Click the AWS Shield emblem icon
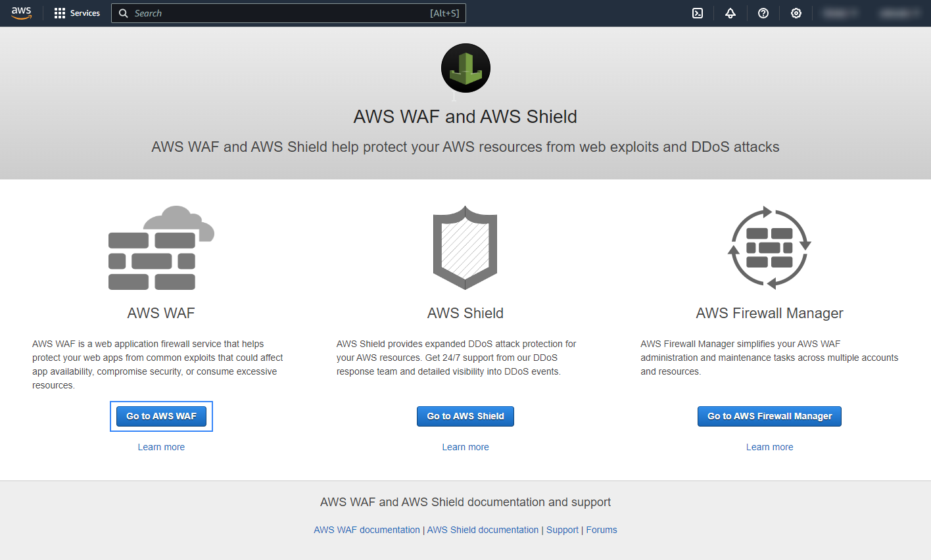The height and width of the screenshot is (560, 931). pyautogui.click(x=465, y=248)
